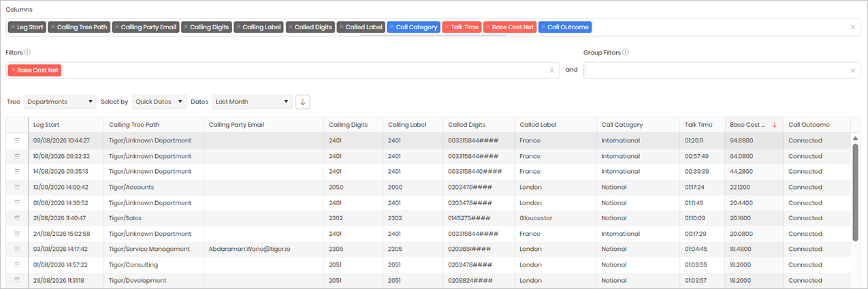Select the 01:25:11 talk time value
Image resolution: width=868 pixels, height=289 pixels.
pyautogui.click(x=694, y=140)
